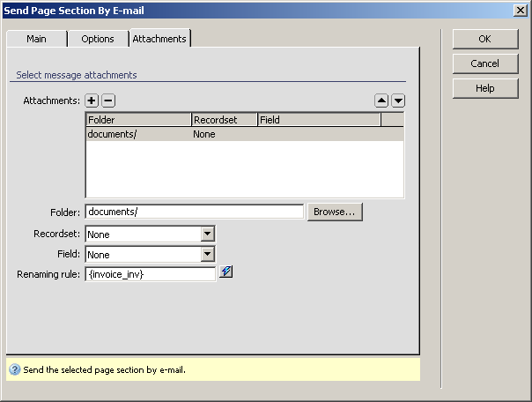This screenshot has height=402, width=532.
Task: Click the Browse button for the folder
Action: (x=334, y=212)
